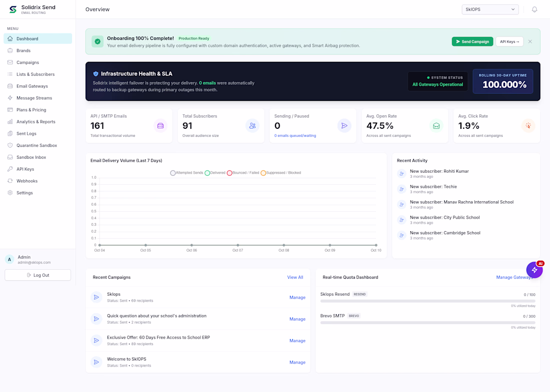This screenshot has width=550, height=392.
Task: Click the Webhooks icon in sidebar
Action: pyautogui.click(x=10, y=181)
